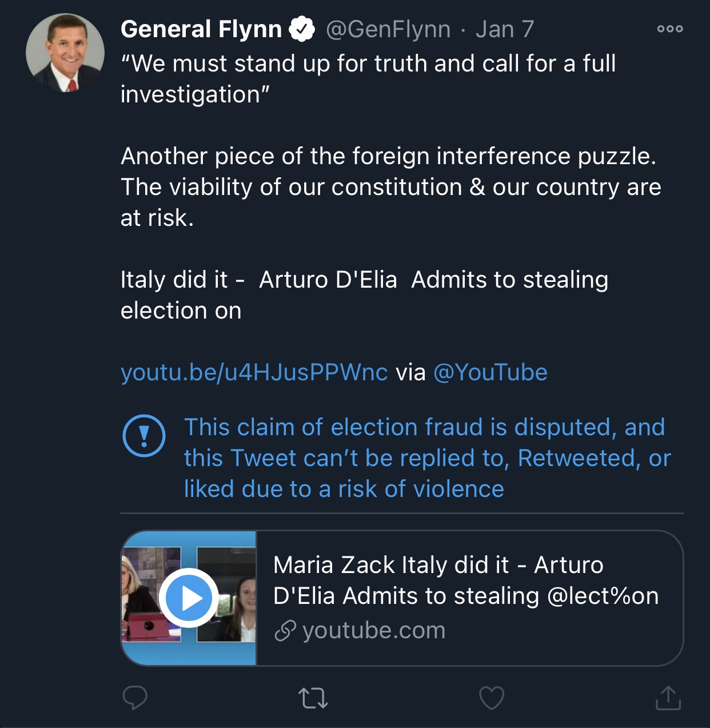This screenshot has width=710, height=728.
Task: Open the three-dot more options menu
Action: tap(670, 29)
